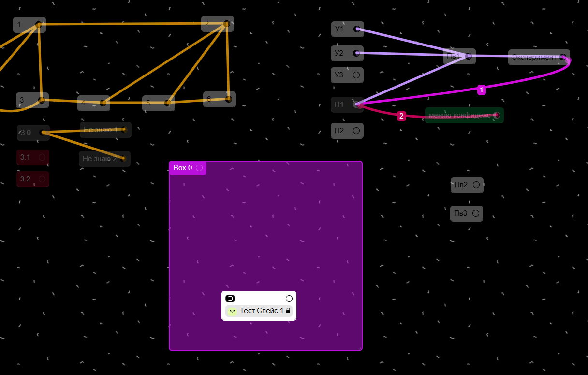Click the connector dot on card Пв3
Screen dimensions: 588x375
click(x=476, y=213)
